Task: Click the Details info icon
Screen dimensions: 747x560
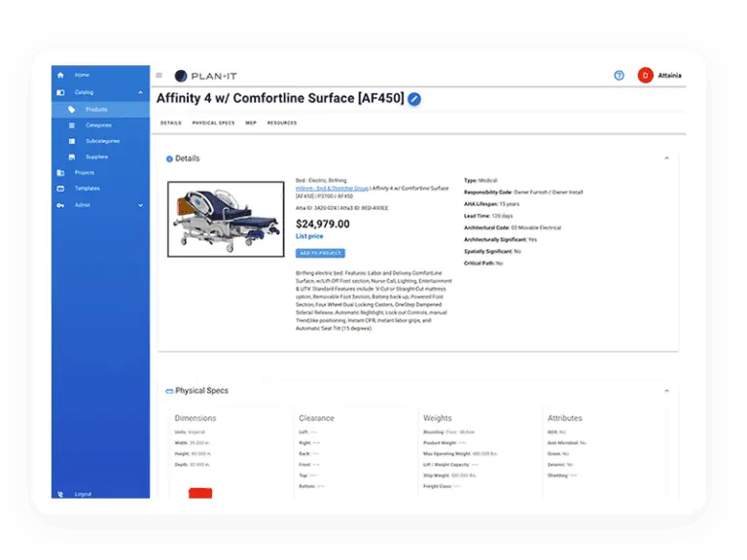Action: pos(169,159)
